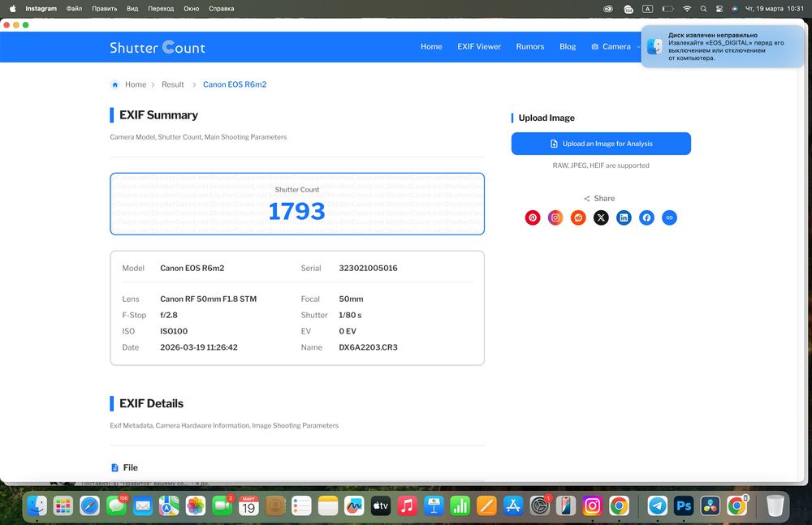Click the X (Twitter) share icon
This screenshot has height=525, width=812.
click(x=601, y=217)
